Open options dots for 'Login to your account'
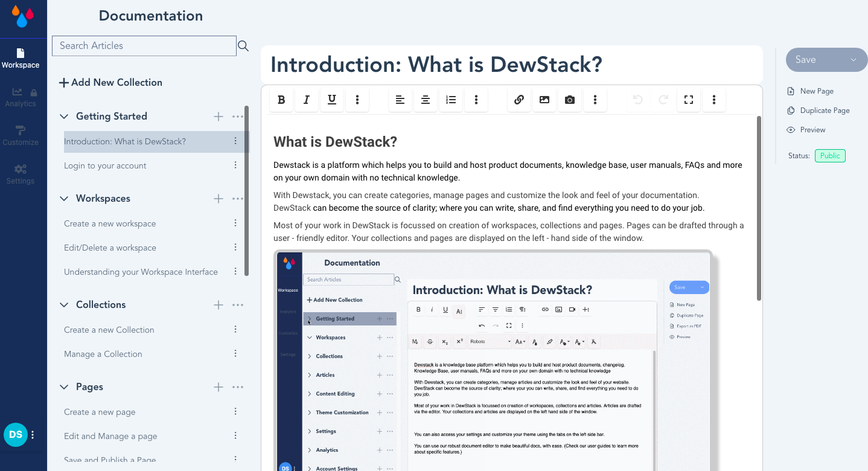Screen dimensions: 868x471 [235, 165]
